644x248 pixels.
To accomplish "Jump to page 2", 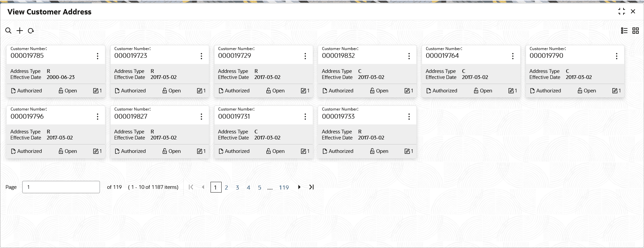I will [226, 188].
